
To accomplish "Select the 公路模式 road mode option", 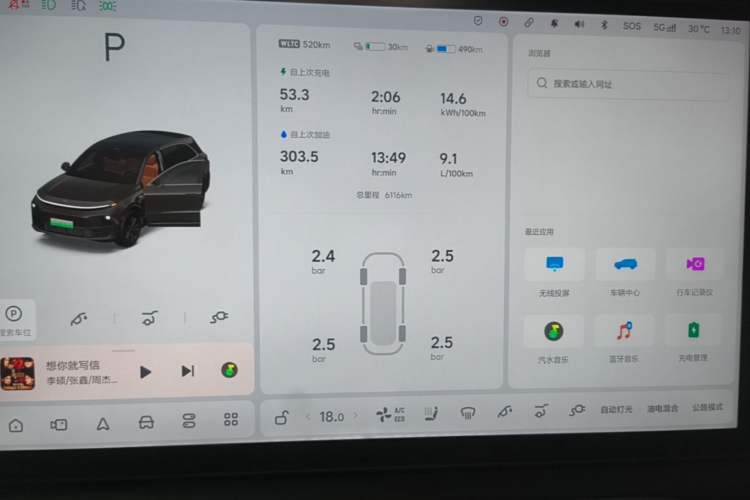I will [707, 408].
